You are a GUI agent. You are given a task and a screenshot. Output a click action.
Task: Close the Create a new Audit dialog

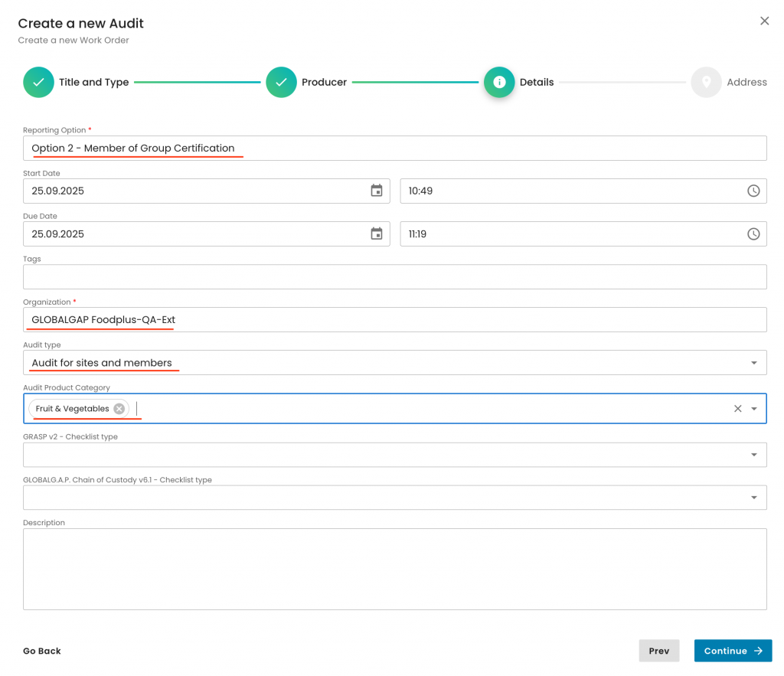764,21
